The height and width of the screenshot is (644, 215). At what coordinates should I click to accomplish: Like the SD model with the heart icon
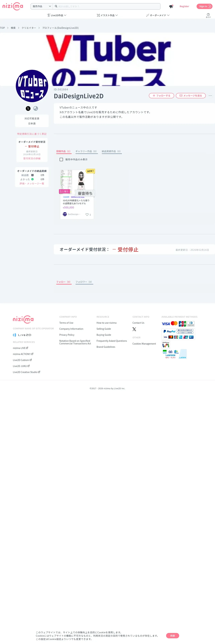[87, 214]
